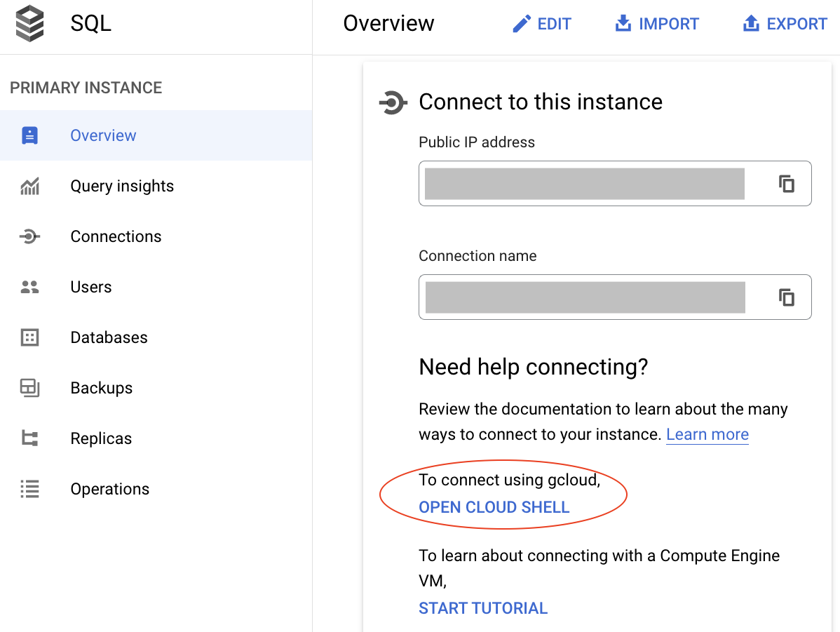The height and width of the screenshot is (632, 840).
Task: Click the Connections sidebar icon
Action: tap(29, 237)
